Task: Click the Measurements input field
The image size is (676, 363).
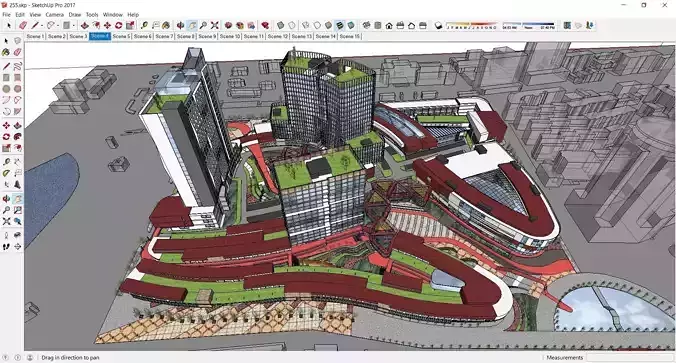Action: pos(629,357)
